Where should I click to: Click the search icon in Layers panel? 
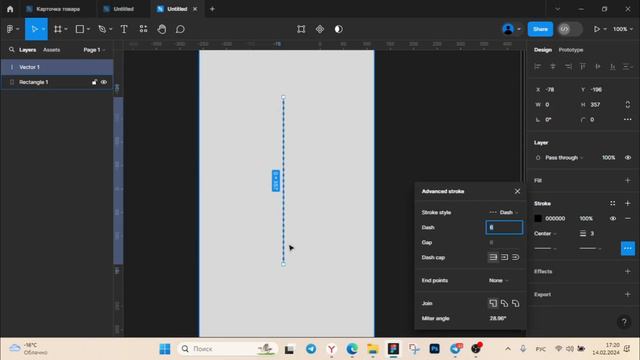pos(12,49)
